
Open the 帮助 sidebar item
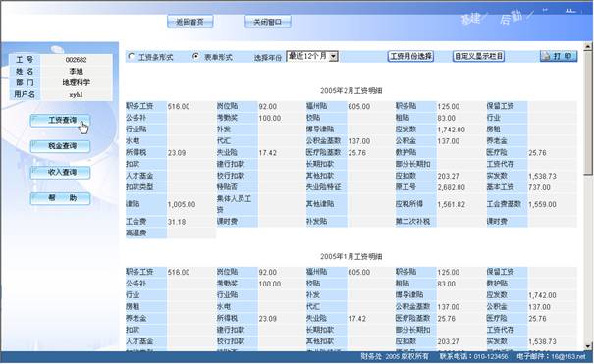pos(60,198)
